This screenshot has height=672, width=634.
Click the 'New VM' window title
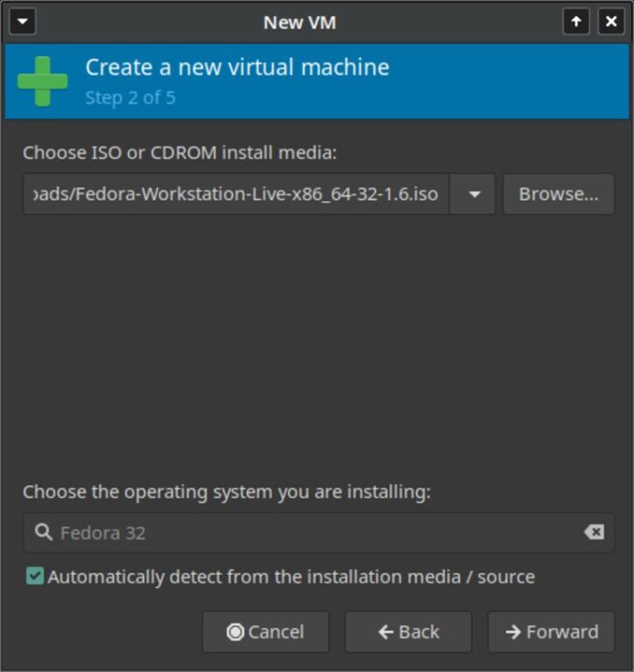click(299, 22)
